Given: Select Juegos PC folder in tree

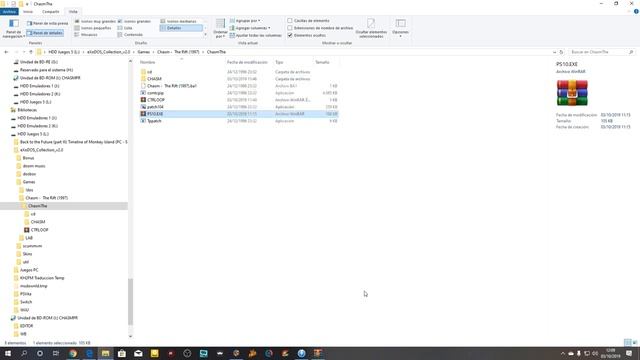Looking at the screenshot, I should tap(29, 270).
